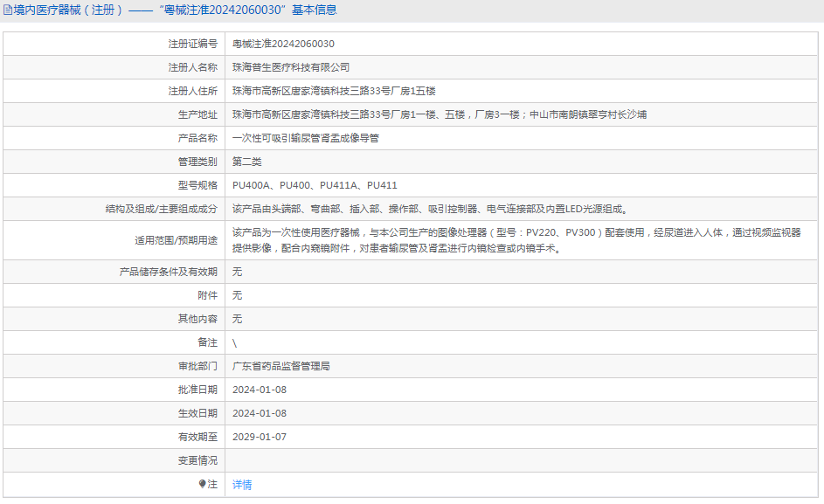824x504 pixels.
Task: Click the 产品名称 row label
Action: (x=197, y=138)
